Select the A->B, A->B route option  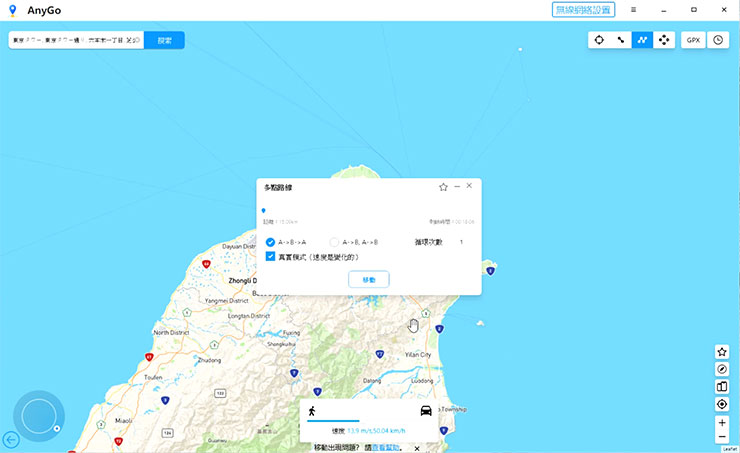click(x=335, y=242)
